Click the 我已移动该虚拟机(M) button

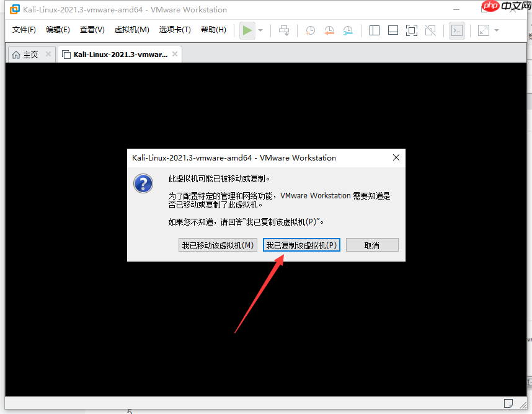[218, 245]
